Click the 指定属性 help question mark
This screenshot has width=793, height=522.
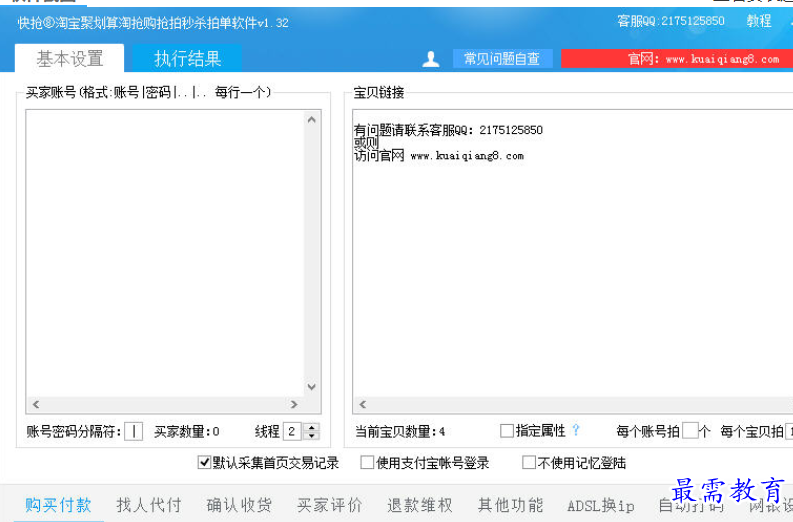[576, 430]
